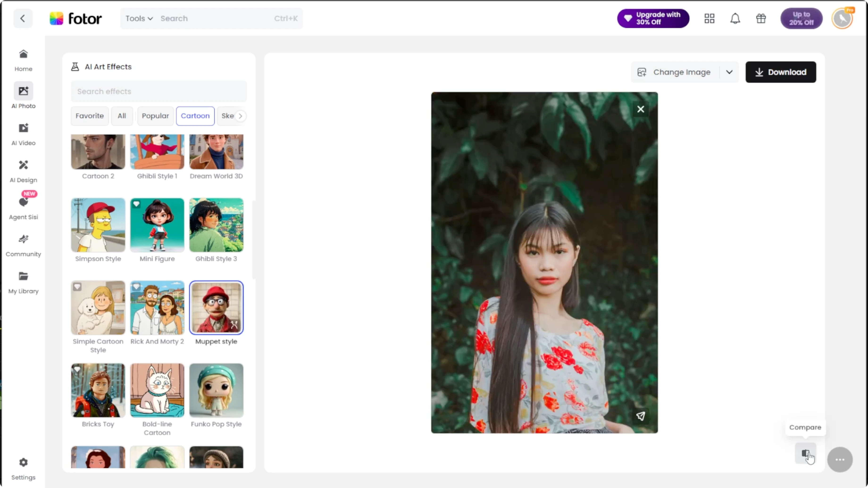The image size is (868, 488).
Task: Expand the Change Image dropdown arrow
Action: point(729,72)
